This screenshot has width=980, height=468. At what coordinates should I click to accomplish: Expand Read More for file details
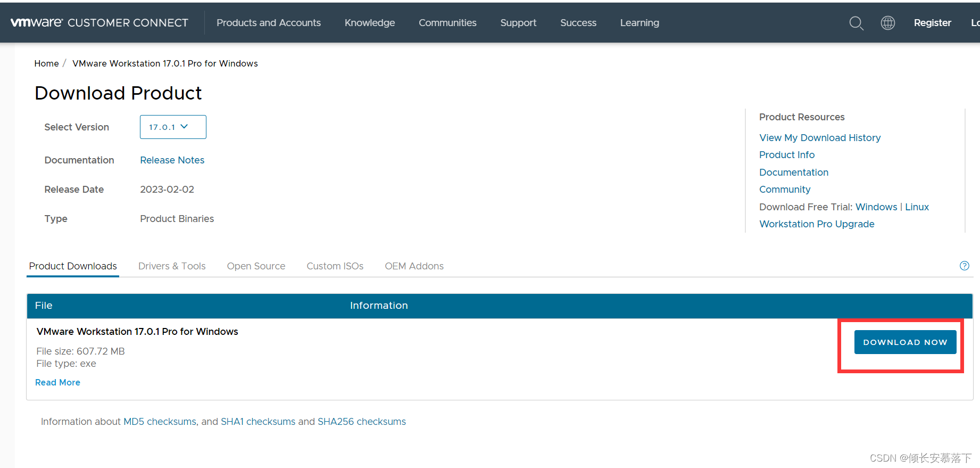(x=57, y=382)
